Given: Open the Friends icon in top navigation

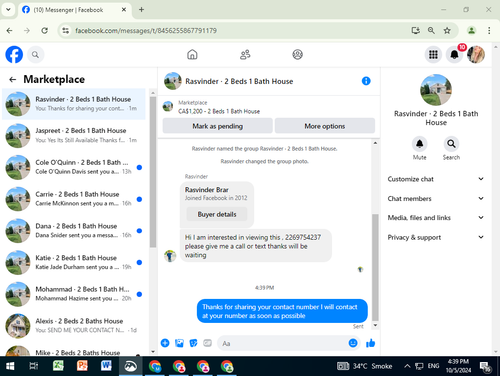Looking at the screenshot, I should (x=245, y=54).
